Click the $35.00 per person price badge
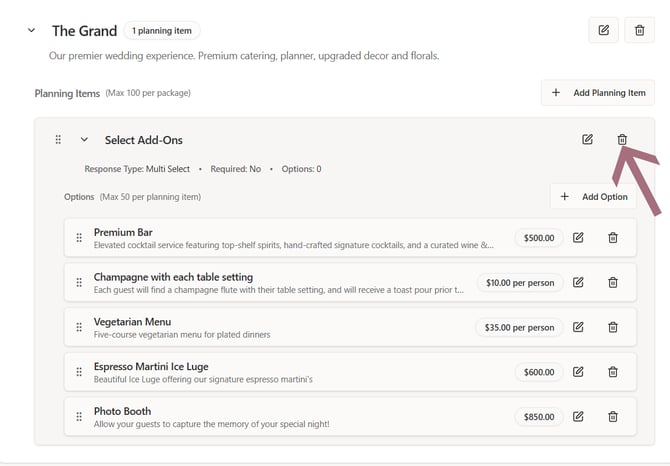 (x=519, y=327)
